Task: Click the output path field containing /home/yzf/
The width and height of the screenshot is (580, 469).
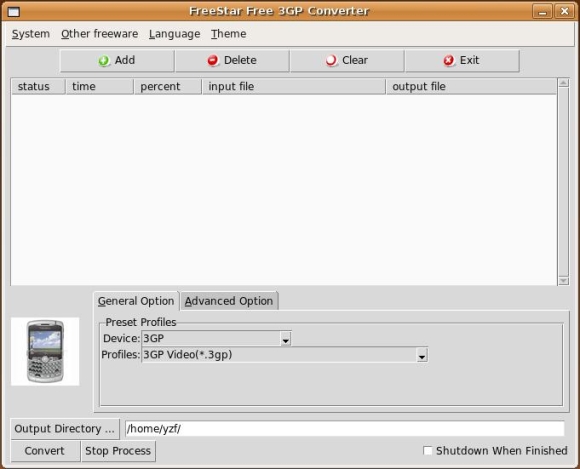Action: click(x=345, y=429)
